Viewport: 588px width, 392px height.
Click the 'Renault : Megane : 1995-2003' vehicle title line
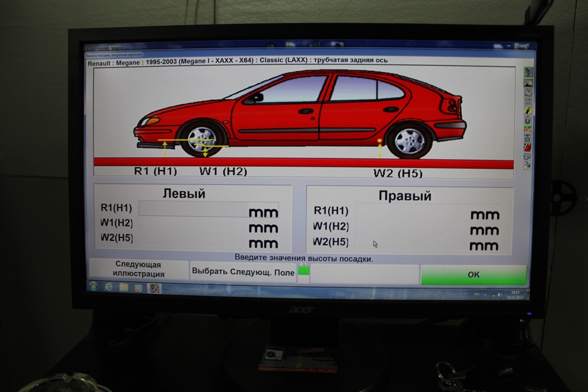pos(238,61)
